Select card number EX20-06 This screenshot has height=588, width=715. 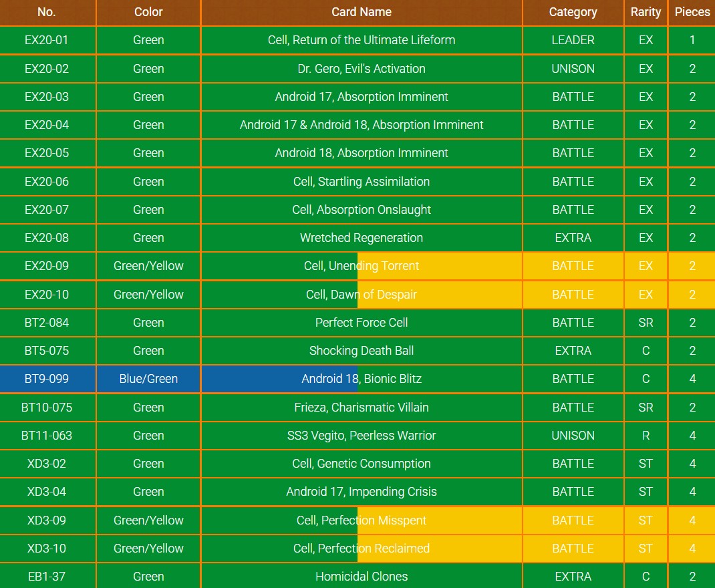[x=47, y=182]
